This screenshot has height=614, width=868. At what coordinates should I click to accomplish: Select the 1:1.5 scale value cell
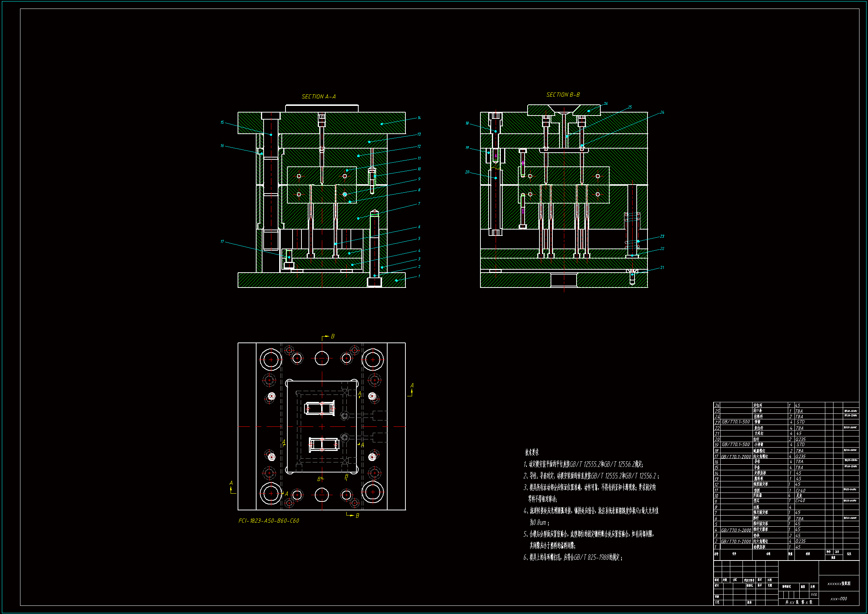pyautogui.click(x=814, y=594)
